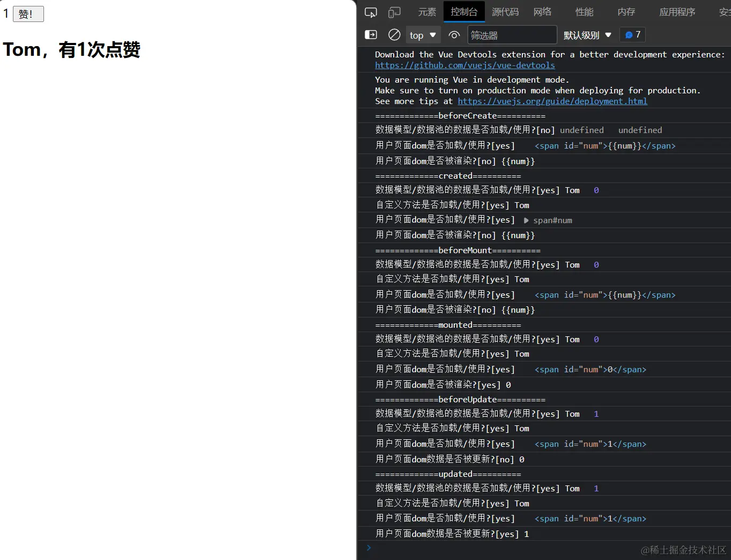Open the 性能 panel
This screenshot has height=560, width=731.
584,12
